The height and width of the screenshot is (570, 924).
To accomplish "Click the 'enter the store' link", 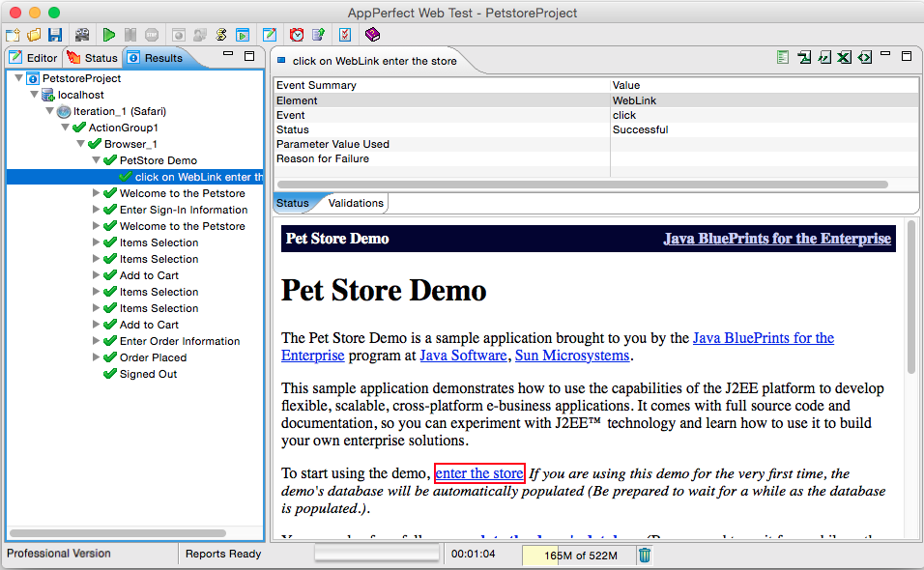I will pyautogui.click(x=479, y=473).
